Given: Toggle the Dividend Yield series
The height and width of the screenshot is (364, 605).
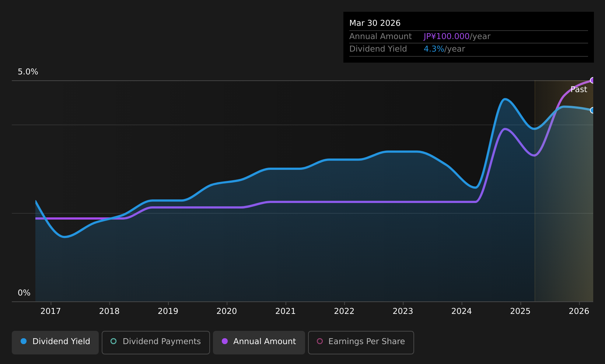Looking at the screenshot, I should click(x=55, y=342).
